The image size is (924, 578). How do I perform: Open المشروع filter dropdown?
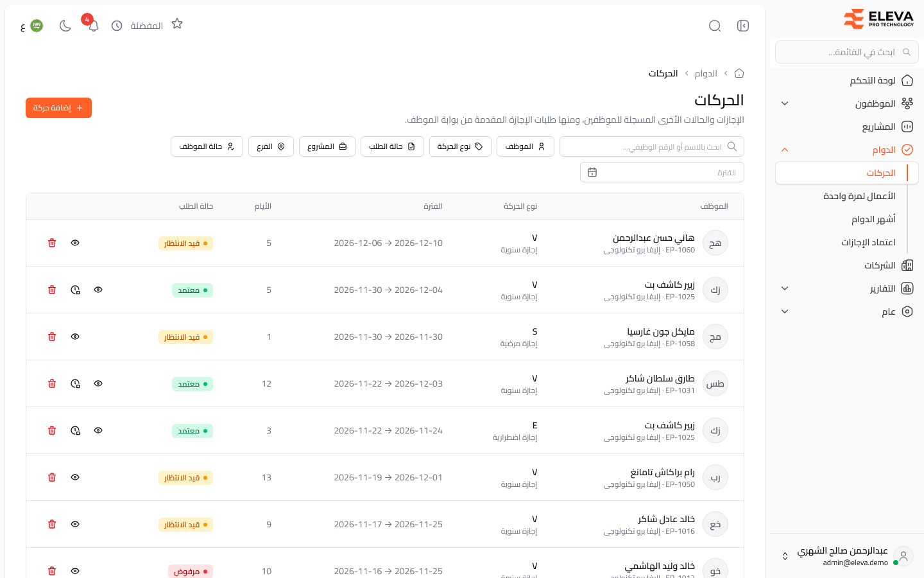point(327,146)
